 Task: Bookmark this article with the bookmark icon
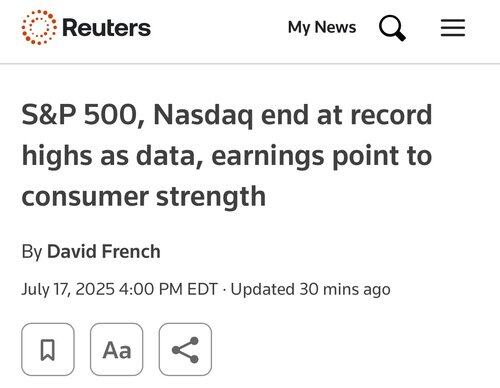point(48,349)
